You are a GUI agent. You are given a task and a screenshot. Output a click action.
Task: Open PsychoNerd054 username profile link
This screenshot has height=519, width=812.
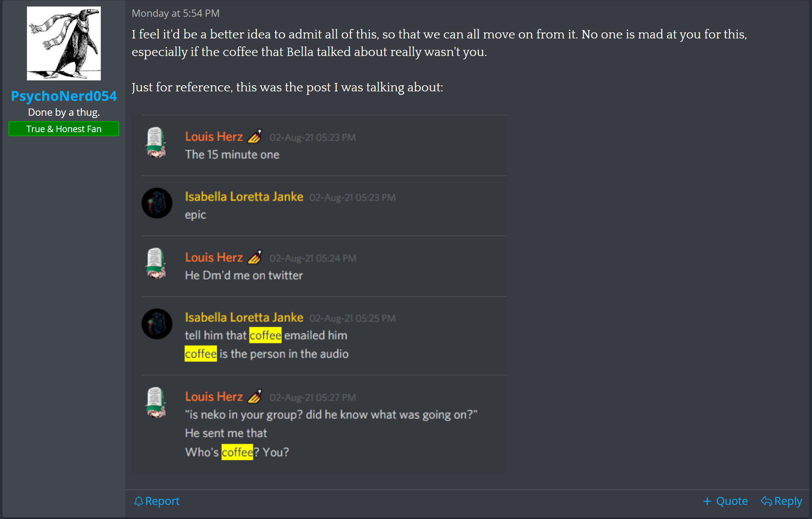tap(64, 96)
